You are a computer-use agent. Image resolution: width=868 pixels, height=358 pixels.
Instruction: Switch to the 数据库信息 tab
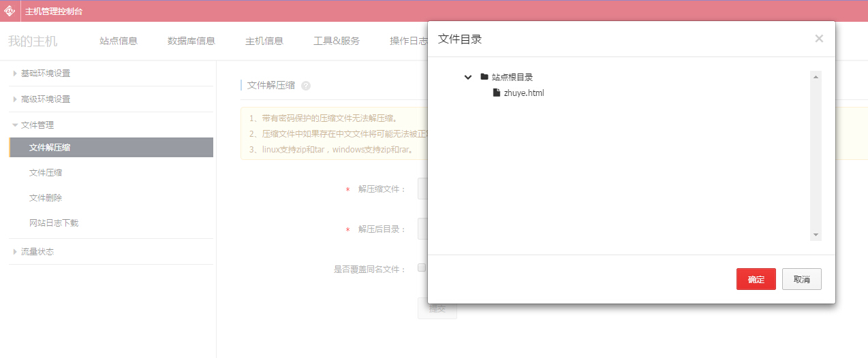click(191, 41)
